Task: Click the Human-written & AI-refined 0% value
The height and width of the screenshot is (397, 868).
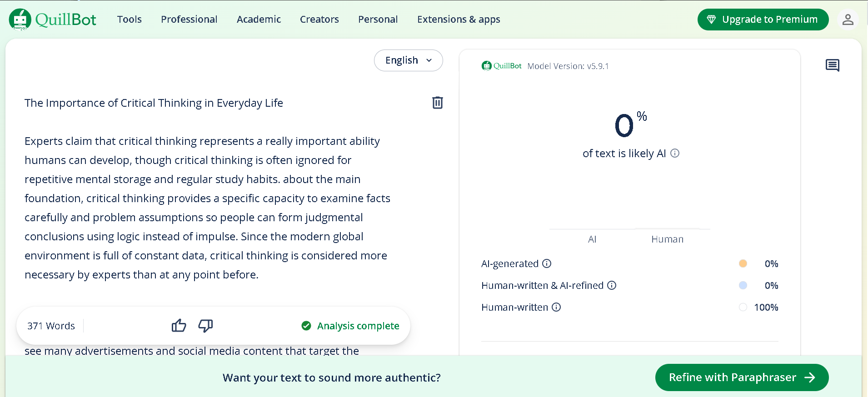Action: click(x=772, y=286)
